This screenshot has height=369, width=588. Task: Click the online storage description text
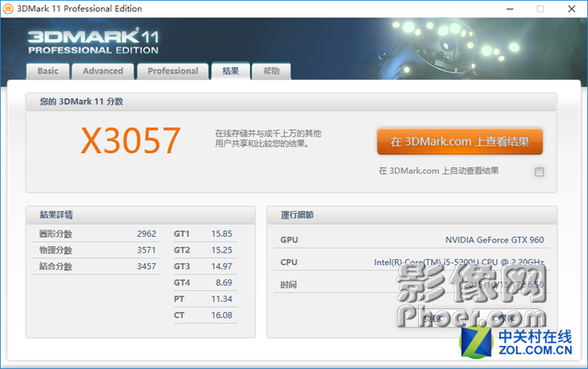(x=267, y=139)
